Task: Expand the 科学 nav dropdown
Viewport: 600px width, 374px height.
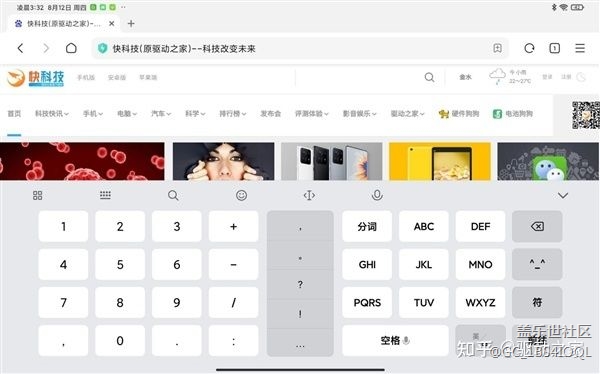Action: click(x=195, y=114)
